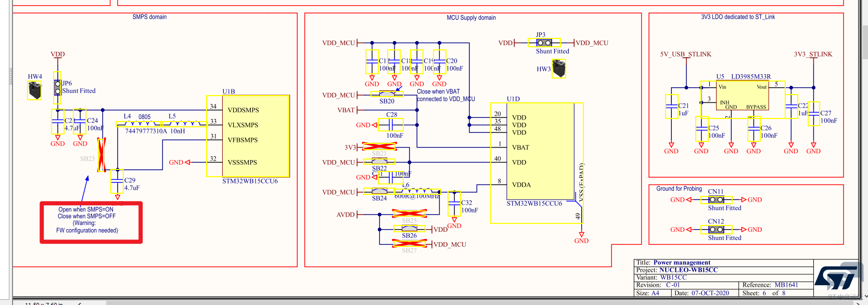Select the CN11 ground probing connector symbol
Screen dimensions: 868x305
click(716, 200)
